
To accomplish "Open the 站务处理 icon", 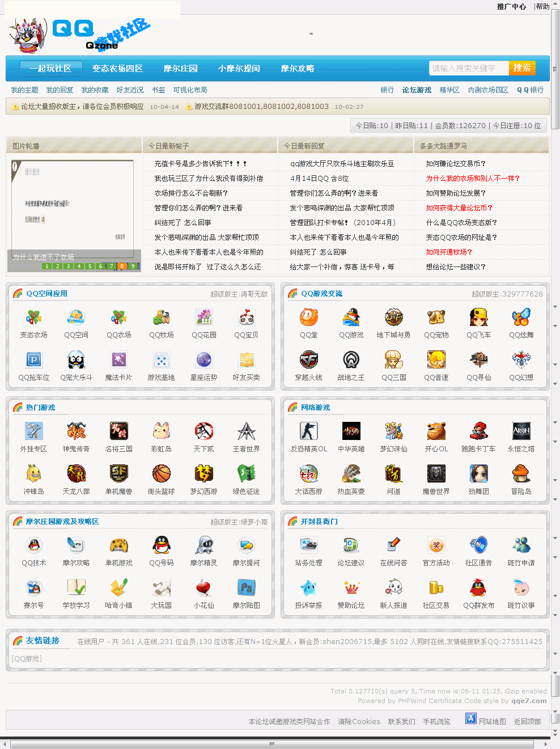I will click(308, 545).
